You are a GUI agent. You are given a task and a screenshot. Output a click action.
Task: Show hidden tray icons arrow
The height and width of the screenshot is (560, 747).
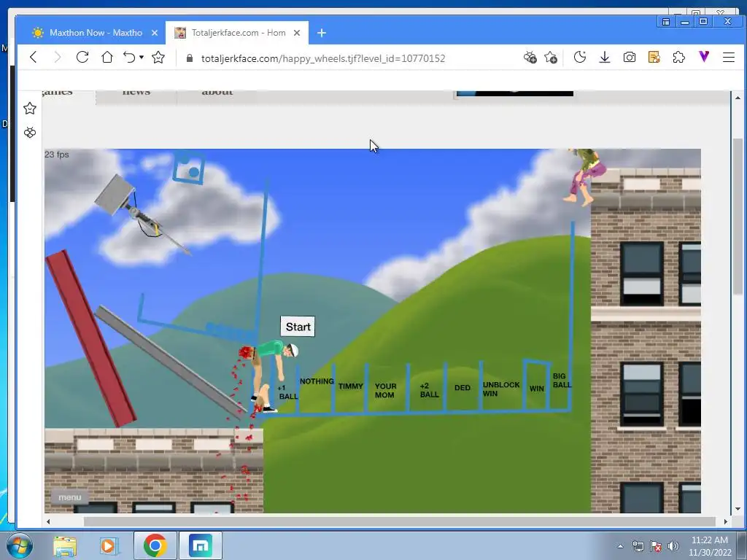point(620,546)
